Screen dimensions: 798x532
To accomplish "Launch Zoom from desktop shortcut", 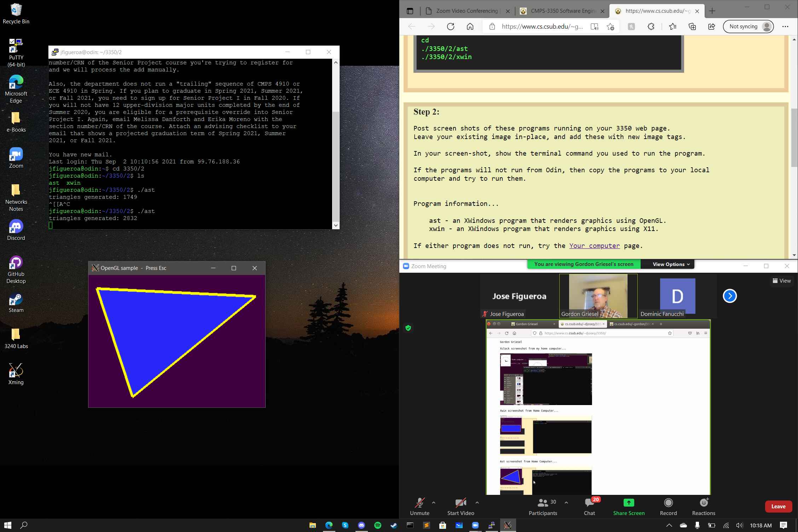I will [16, 158].
